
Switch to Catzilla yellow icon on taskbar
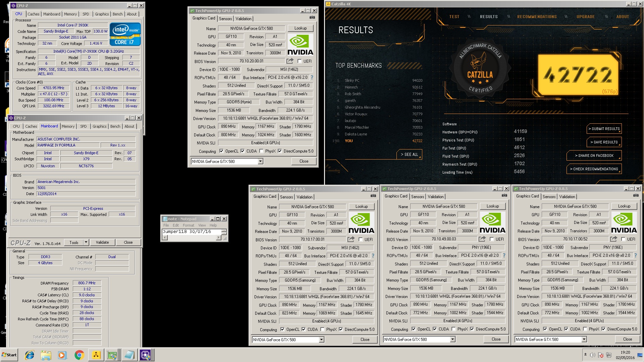pyautogui.click(x=96, y=355)
